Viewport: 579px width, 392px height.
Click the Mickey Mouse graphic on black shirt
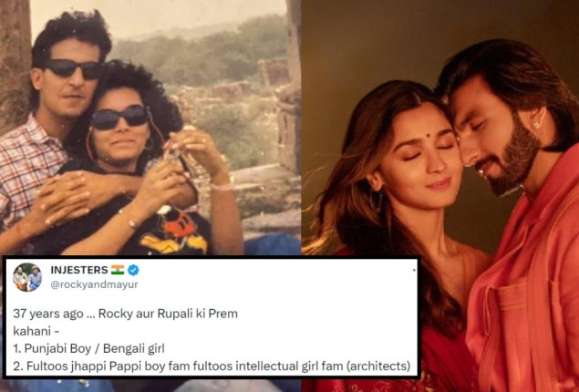pyautogui.click(x=173, y=231)
